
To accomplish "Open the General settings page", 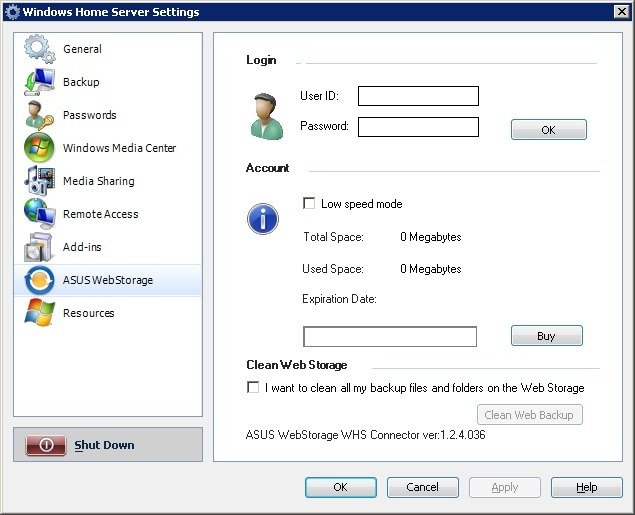I will pyautogui.click(x=108, y=49).
